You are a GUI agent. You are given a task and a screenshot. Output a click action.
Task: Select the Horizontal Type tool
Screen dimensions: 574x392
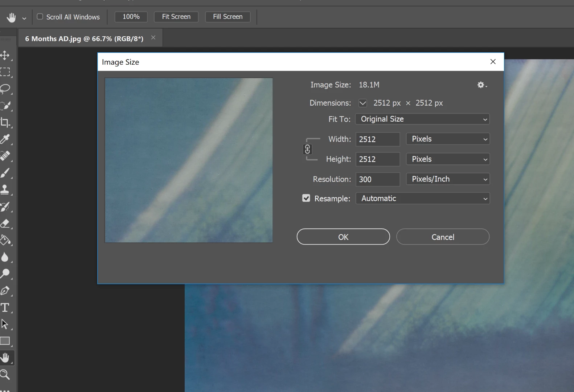pyautogui.click(x=5, y=307)
